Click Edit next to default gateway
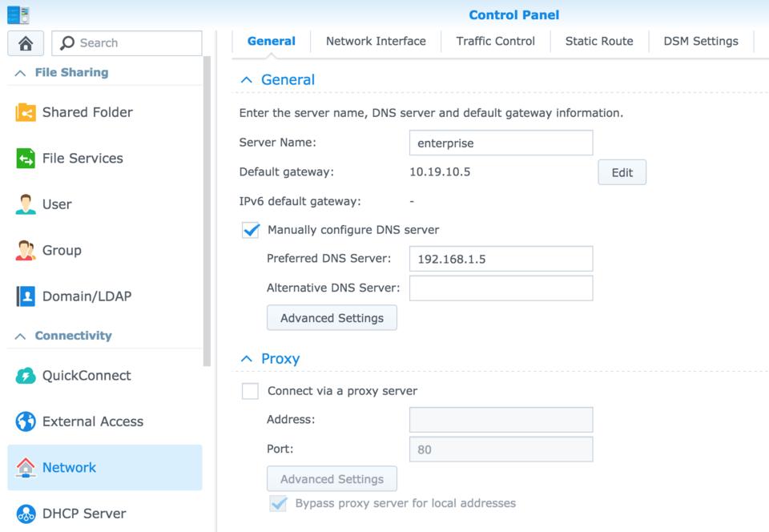The width and height of the screenshot is (769, 532). (622, 172)
